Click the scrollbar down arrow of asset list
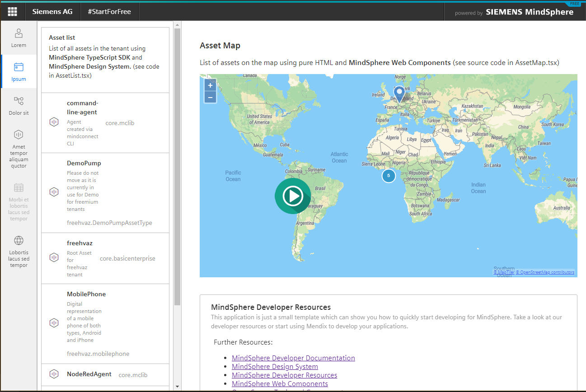The height and width of the screenshot is (392, 586). point(177,387)
